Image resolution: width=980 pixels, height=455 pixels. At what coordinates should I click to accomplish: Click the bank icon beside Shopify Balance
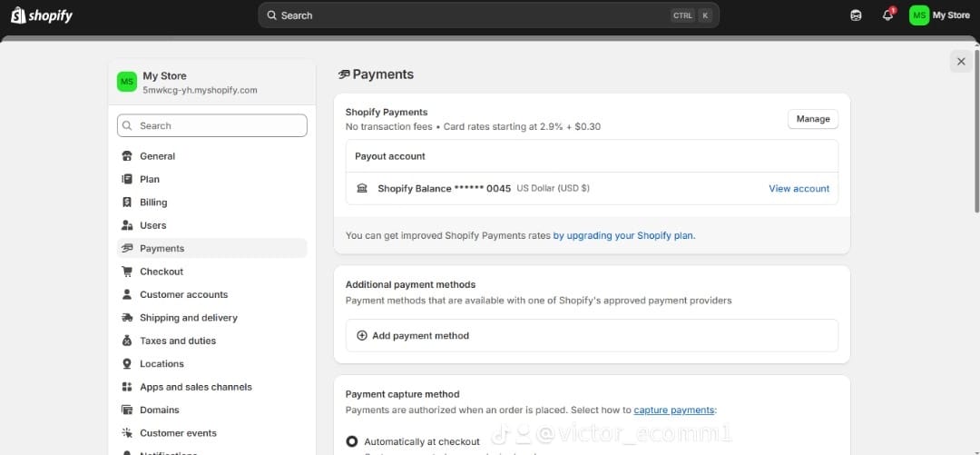pyautogui.click(x=362, y=188)
